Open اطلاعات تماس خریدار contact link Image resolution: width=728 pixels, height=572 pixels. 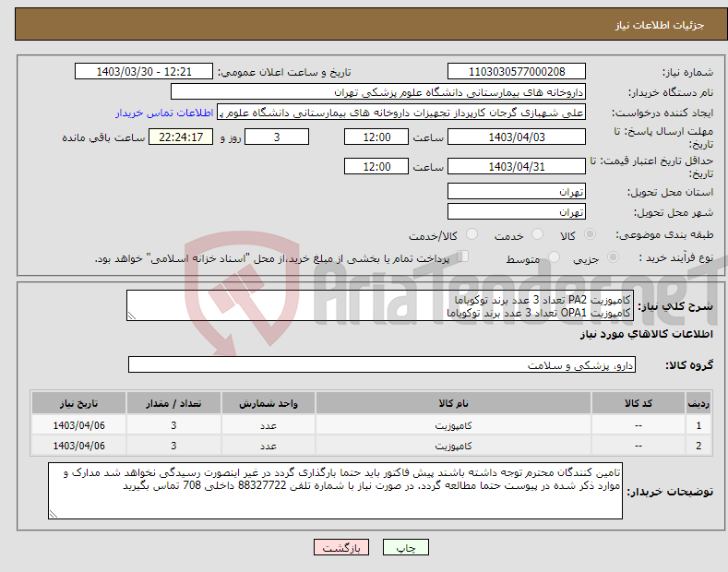pyautogui.click(x=164, y=113)
